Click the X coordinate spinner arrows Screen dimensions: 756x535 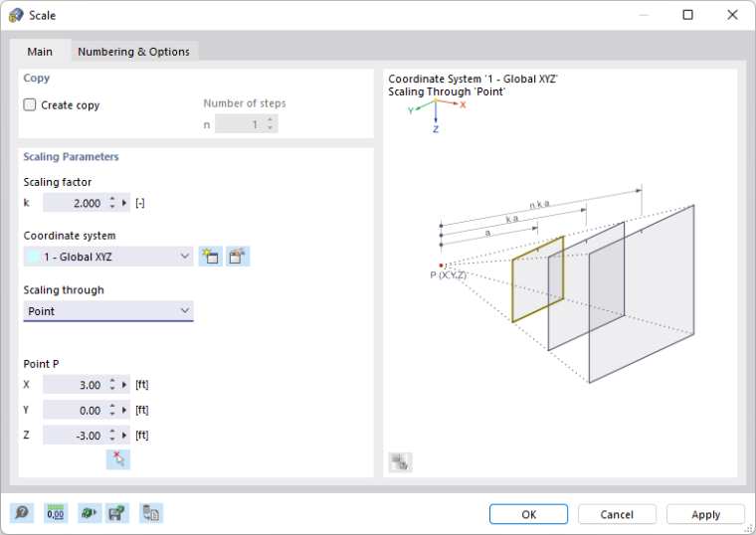[x=112, y=385]
